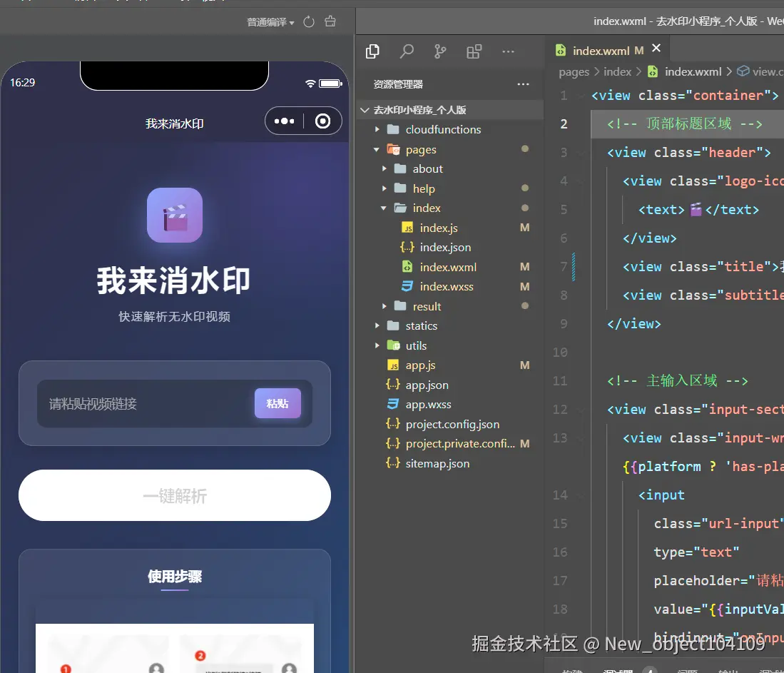Click the 使用步骤 heading
This screenshot has height=673, width=784.
pyautogui.click(x=175, y=577)
